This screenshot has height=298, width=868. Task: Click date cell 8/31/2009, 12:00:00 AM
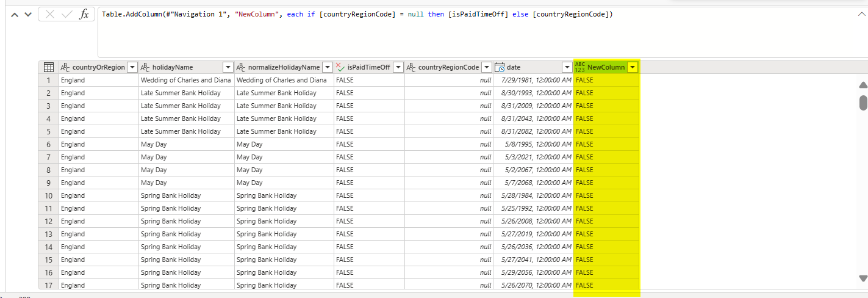pos(533,106)
